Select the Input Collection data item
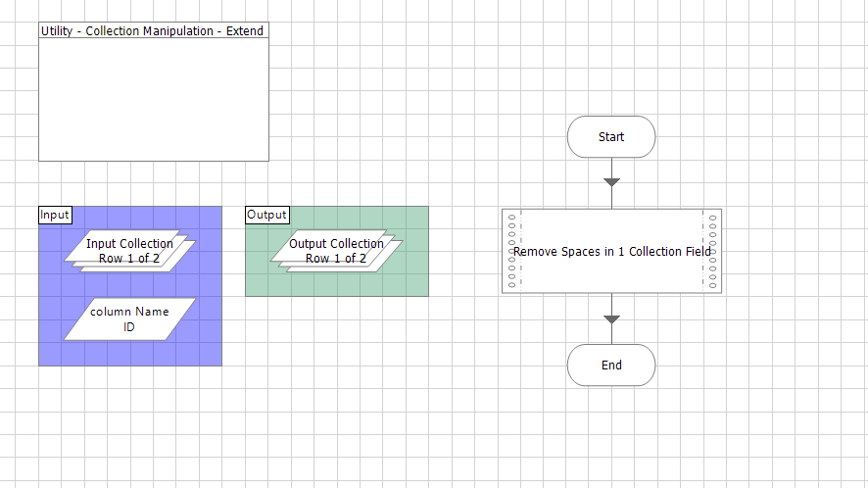Viewport: 868px width, 488px height. 129,251
